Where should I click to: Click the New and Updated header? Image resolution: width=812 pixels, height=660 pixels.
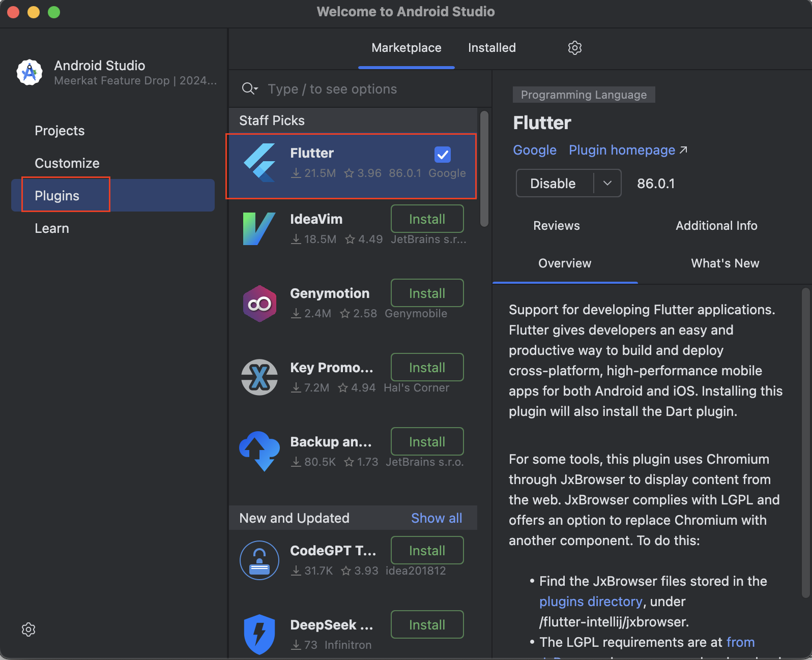(x=294, y=518)
